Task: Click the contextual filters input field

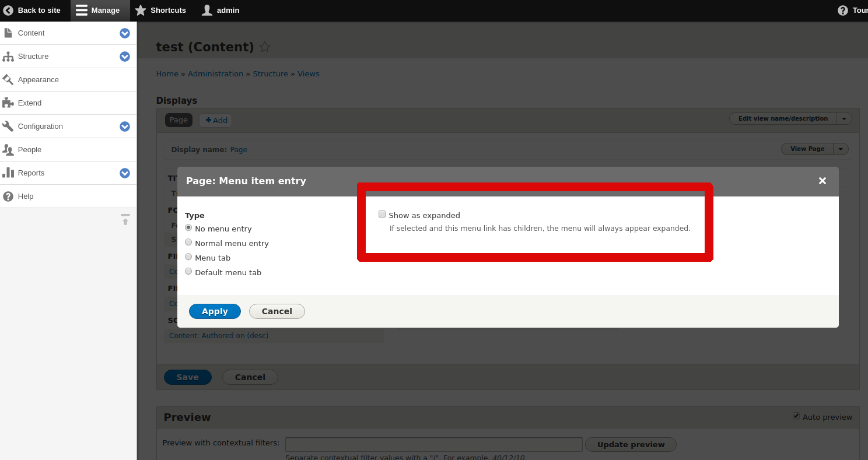Action: coord(433,444)
